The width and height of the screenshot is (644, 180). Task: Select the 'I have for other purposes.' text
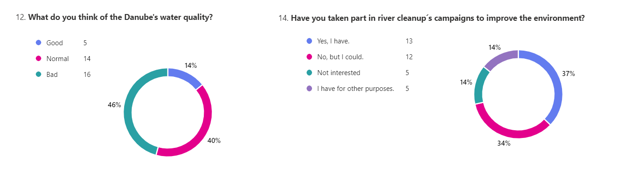(x=356, y=89)
